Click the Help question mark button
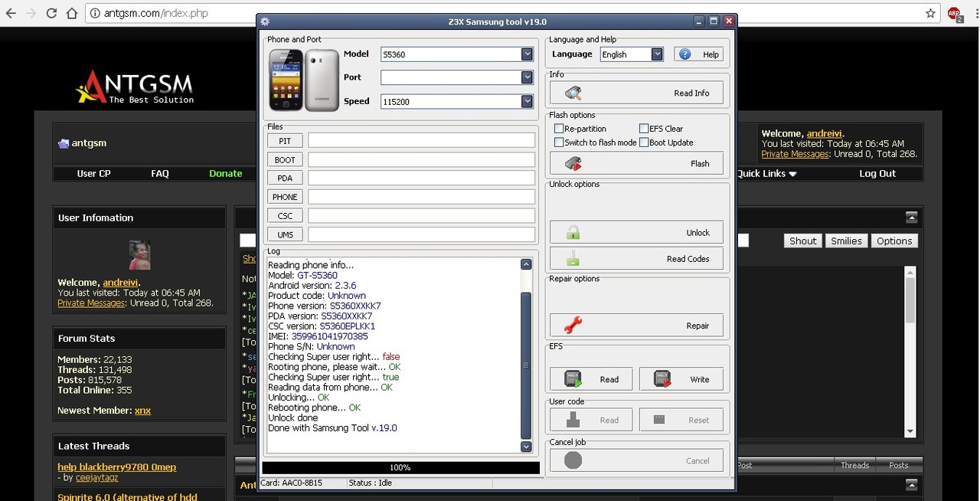This screenshot has height=501, width=980. coord(698,54)
